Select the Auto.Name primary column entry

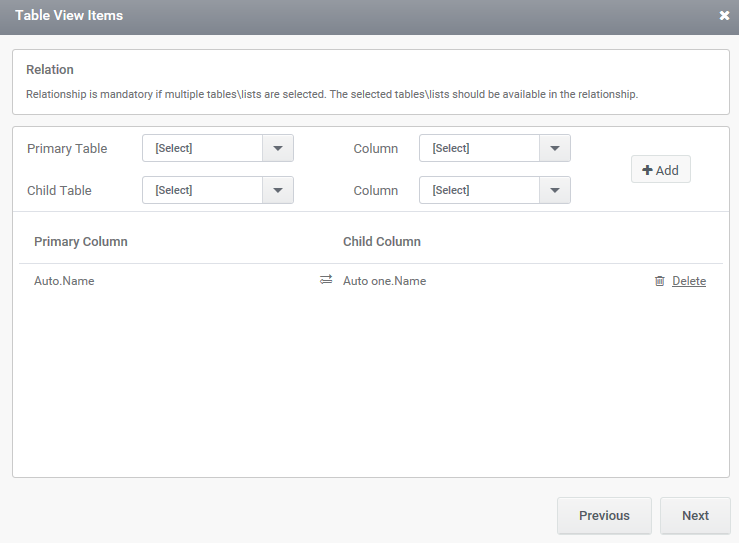tap(64, 281)
